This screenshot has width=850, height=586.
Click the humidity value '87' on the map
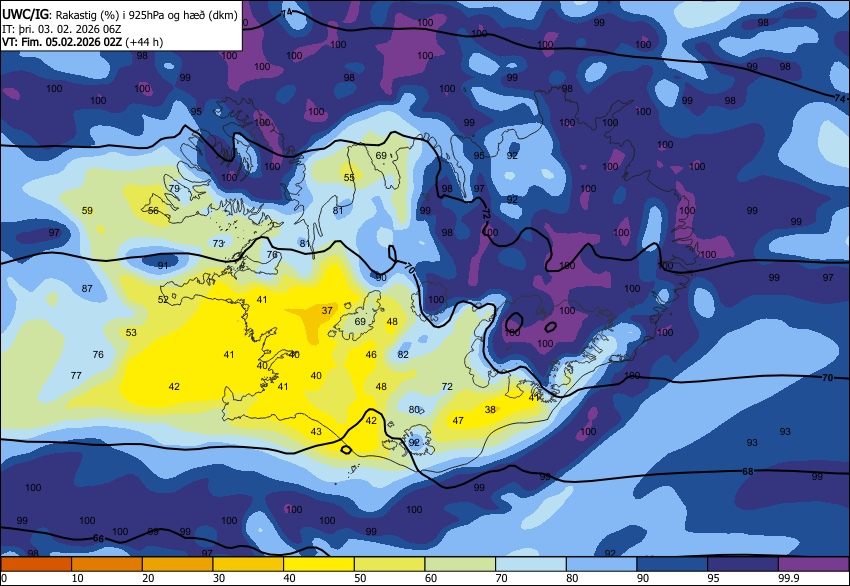87,289
